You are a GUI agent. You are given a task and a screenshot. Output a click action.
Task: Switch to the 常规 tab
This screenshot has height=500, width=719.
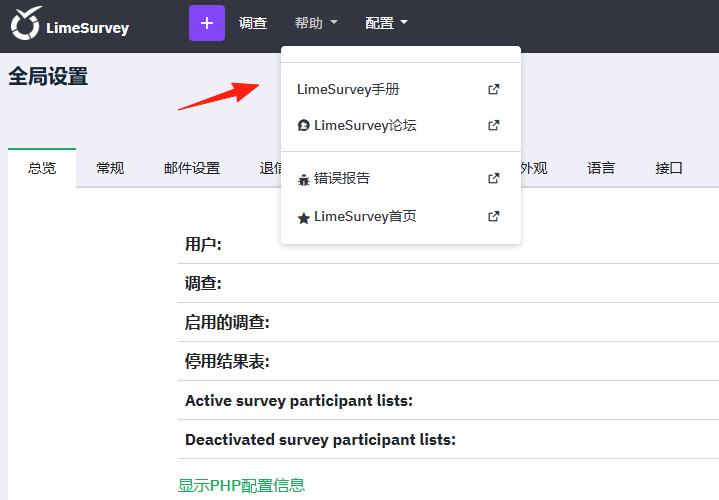click(x=110, y=168)
